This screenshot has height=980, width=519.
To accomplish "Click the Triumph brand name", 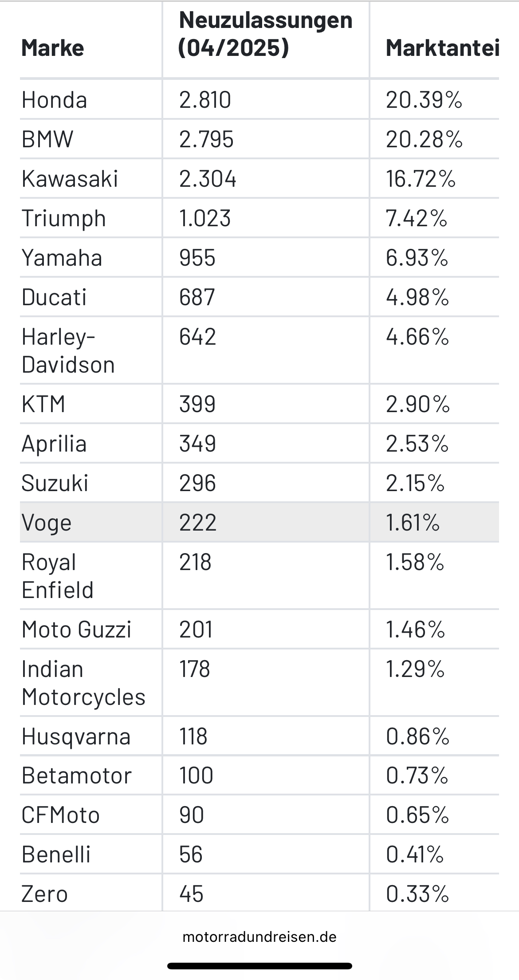I will pos(64,218).
